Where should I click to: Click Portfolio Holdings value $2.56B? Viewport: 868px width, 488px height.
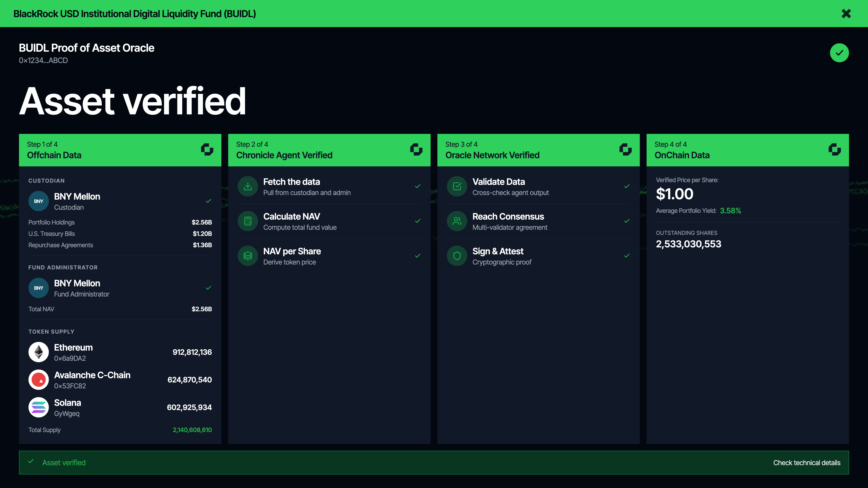pyautogui.click(x=202, y=222)
